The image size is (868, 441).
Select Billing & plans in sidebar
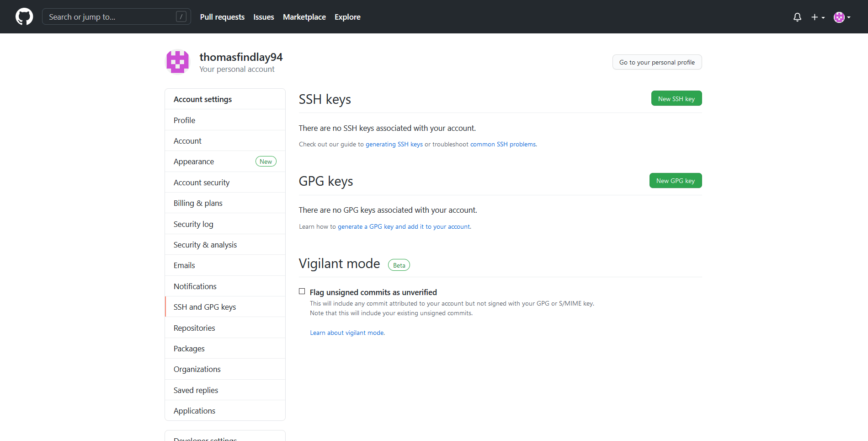[225, 203]
